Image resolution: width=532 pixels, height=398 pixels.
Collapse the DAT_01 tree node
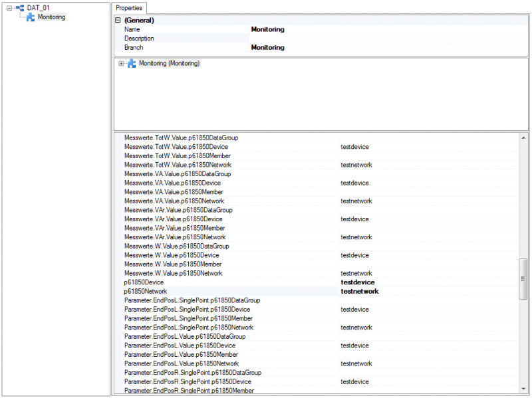pos(9,8)
